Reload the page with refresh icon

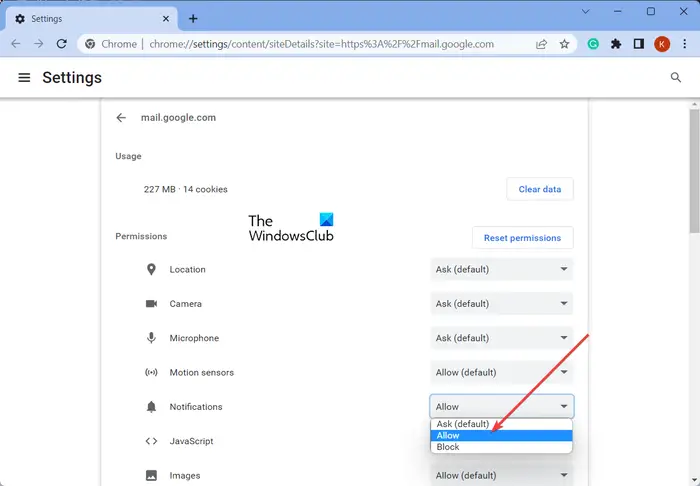(x=62, y=44)
